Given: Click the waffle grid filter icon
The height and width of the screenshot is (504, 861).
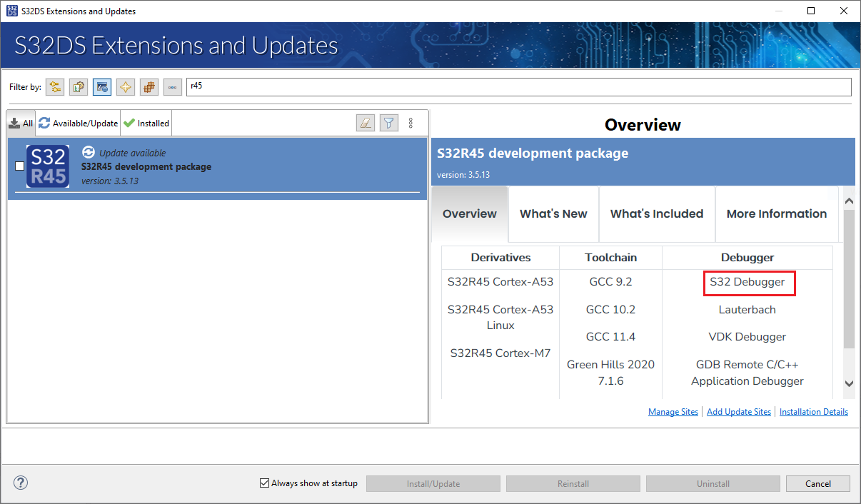Looking at the screenshot, I should [148, 86].
